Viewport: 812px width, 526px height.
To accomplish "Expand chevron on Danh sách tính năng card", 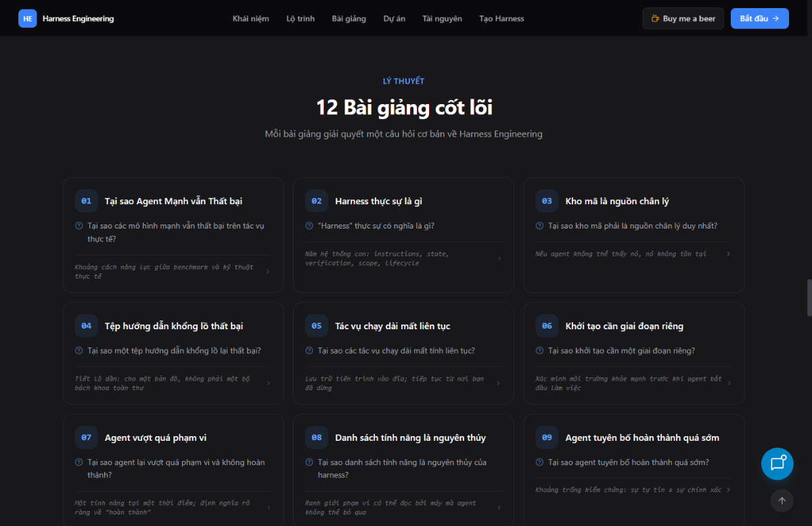I will coord(499,508).
